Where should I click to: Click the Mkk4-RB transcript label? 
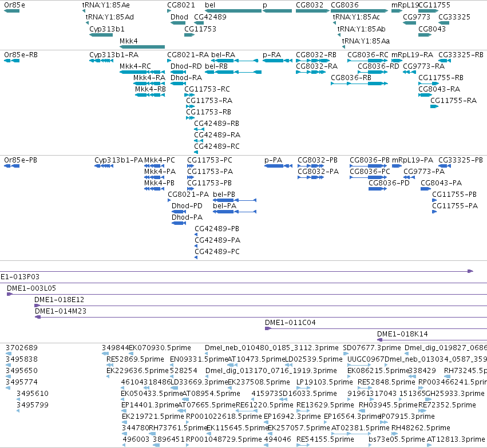tap(151, 89)
